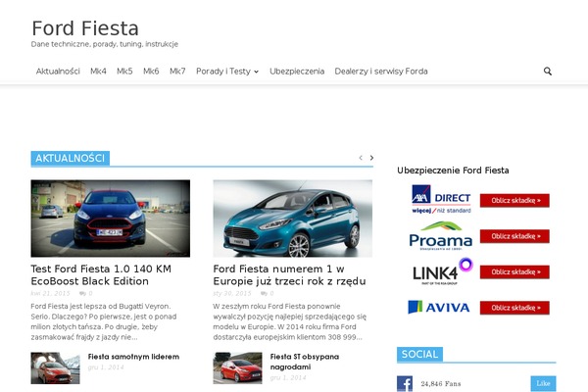Click excerpt starting Ford Fiesta jest lepsza
This screenshot has height=392, width=588.
(x=104, y=321)
